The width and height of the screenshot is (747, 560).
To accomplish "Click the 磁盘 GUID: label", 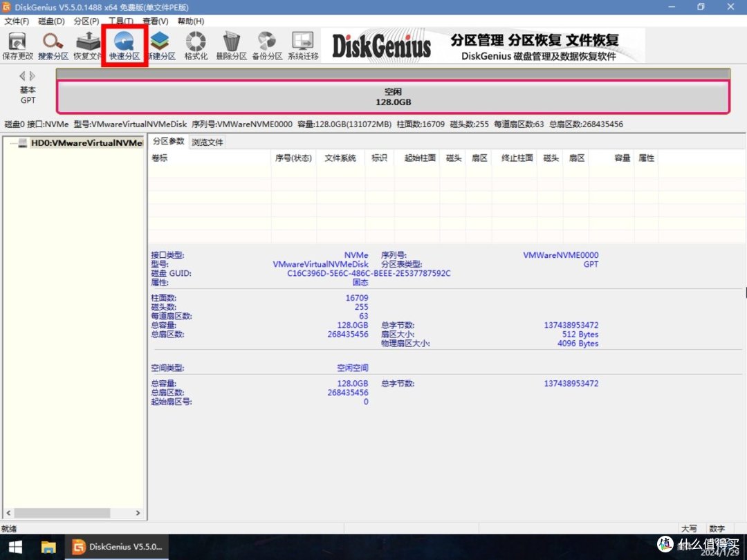I will [x=171, y=273].
